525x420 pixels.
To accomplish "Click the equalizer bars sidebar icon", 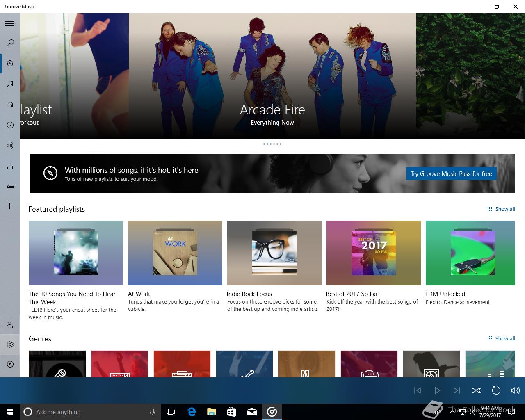I will [10, 166].
